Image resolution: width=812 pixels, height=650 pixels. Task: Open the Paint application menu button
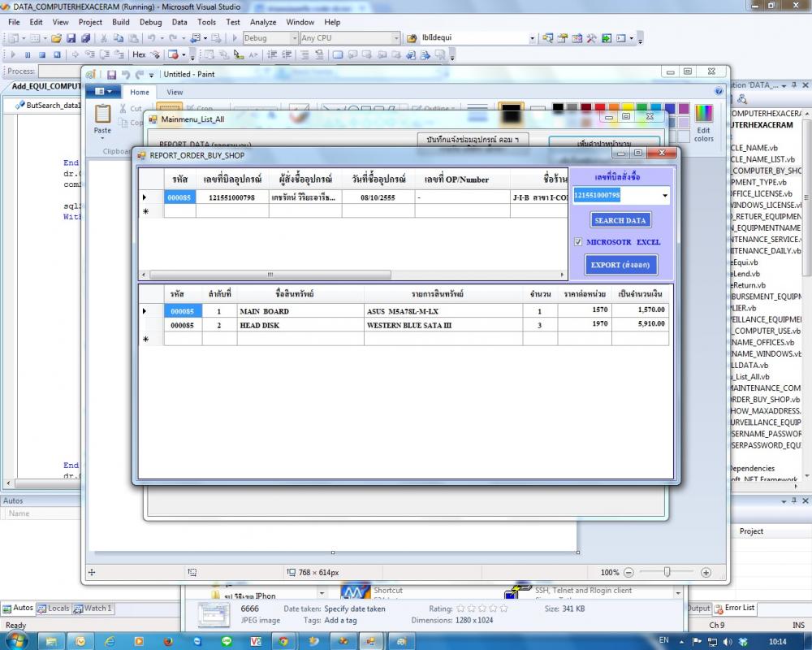coord(104,92)
